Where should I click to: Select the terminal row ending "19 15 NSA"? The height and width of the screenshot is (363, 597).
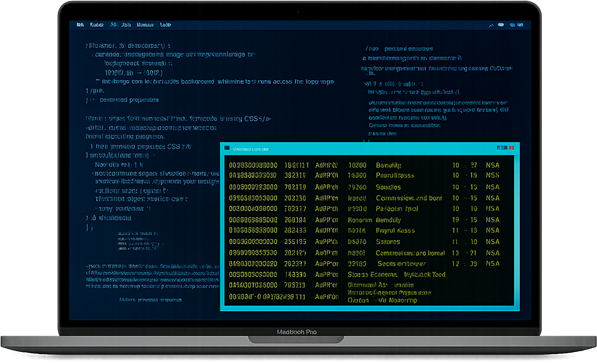[364, 220]
